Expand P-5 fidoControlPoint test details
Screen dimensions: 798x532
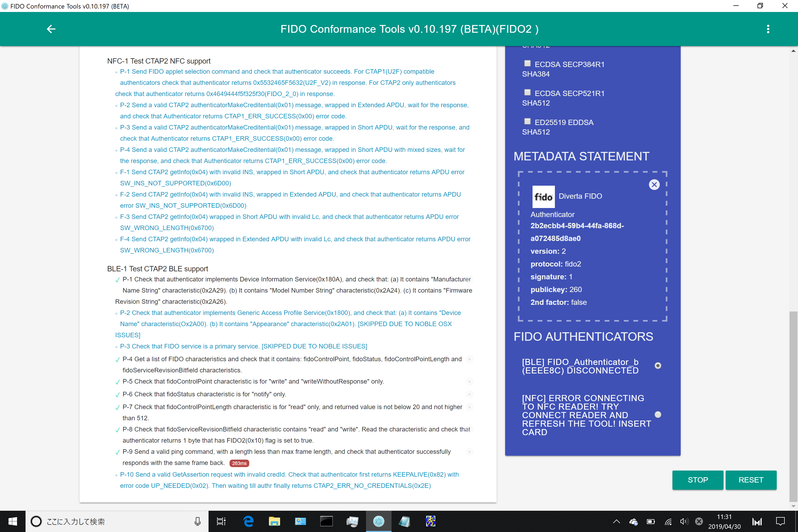469,381
